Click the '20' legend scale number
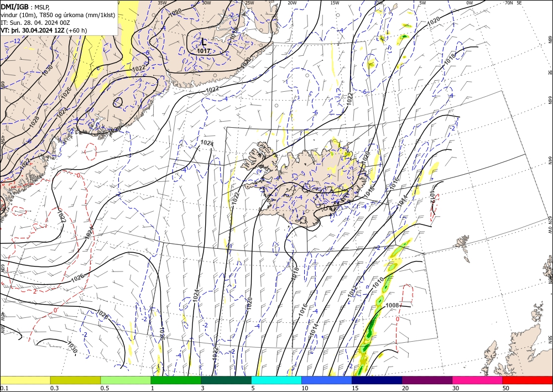553x392 pixels. tap(405, 388)
